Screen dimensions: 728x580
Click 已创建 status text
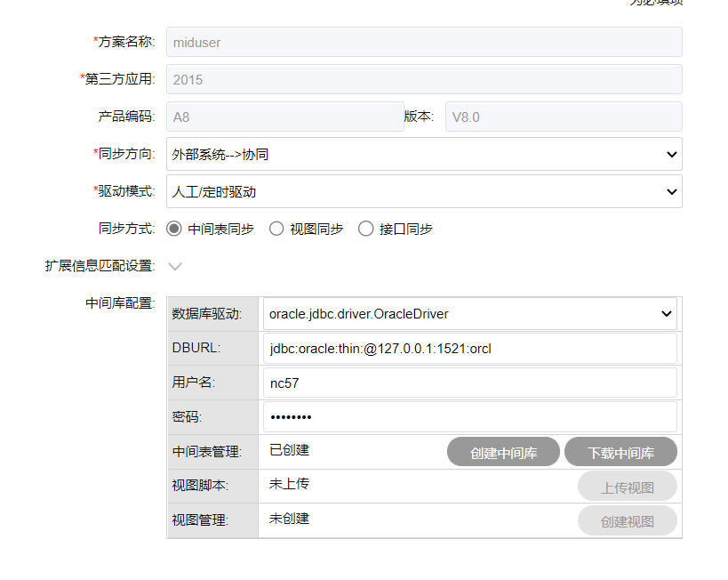coord(289,450)
